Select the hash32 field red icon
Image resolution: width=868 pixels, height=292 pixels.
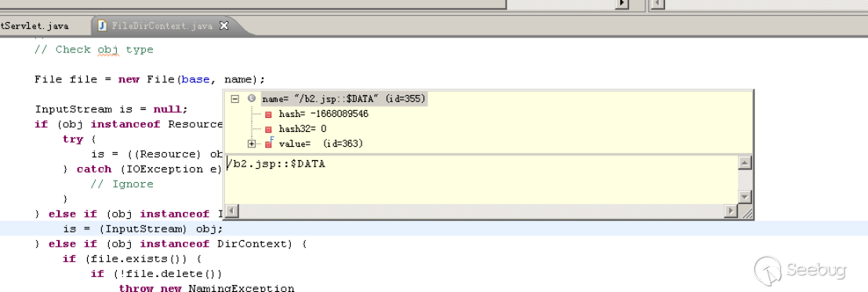(x=268, y=129)
